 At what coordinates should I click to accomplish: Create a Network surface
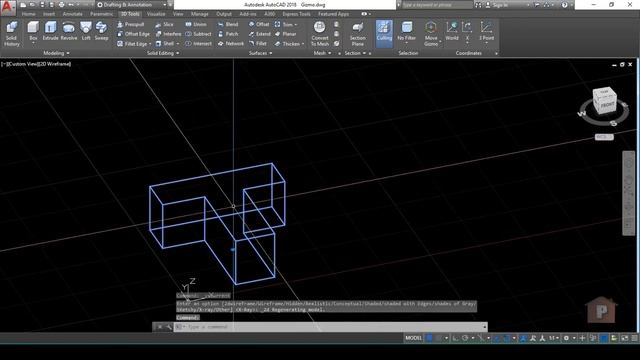tap(231, 43)
